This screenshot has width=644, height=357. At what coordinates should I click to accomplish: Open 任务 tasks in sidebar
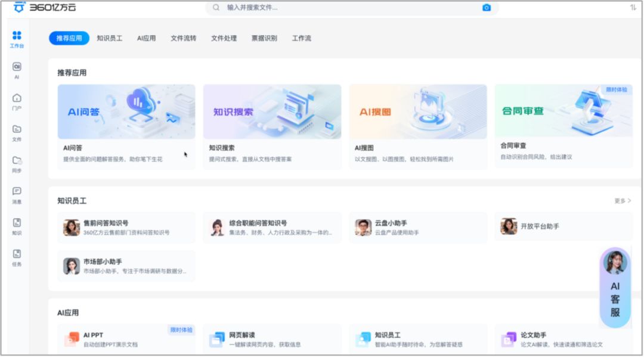[17, 257]
